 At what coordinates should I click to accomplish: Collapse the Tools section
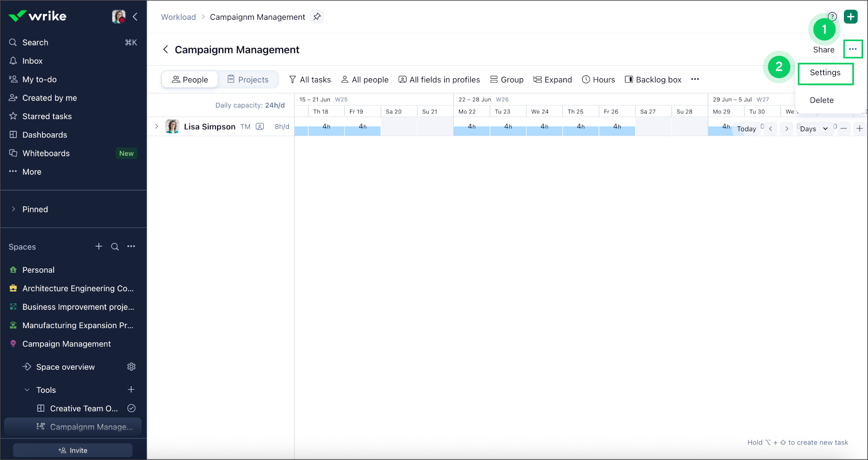(x=27, y=390)
